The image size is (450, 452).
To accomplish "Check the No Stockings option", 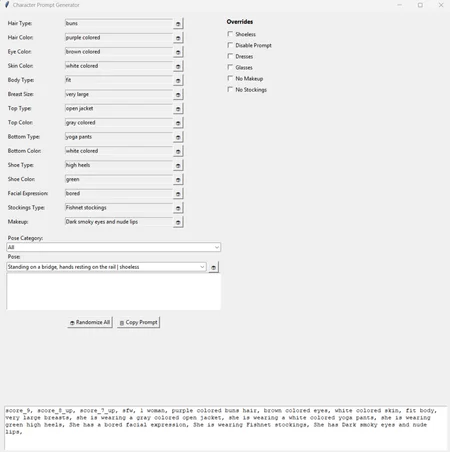I will click(x=230, y=89).
